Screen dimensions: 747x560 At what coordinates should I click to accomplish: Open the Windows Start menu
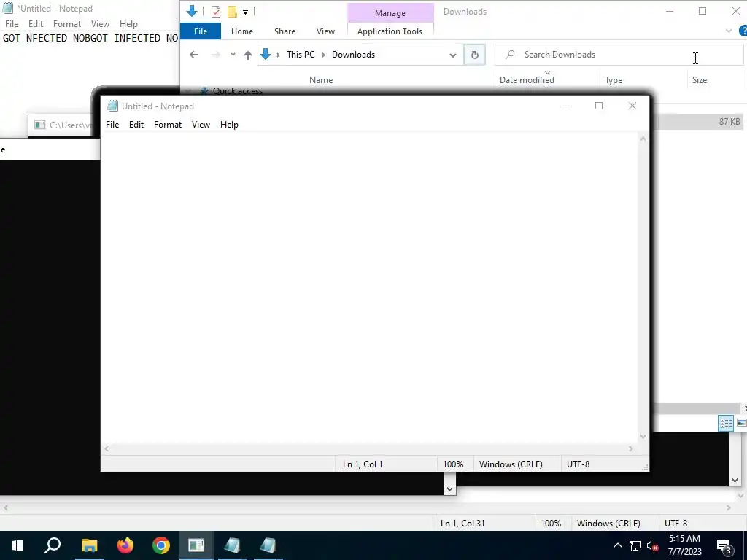(x=18, y=545)
